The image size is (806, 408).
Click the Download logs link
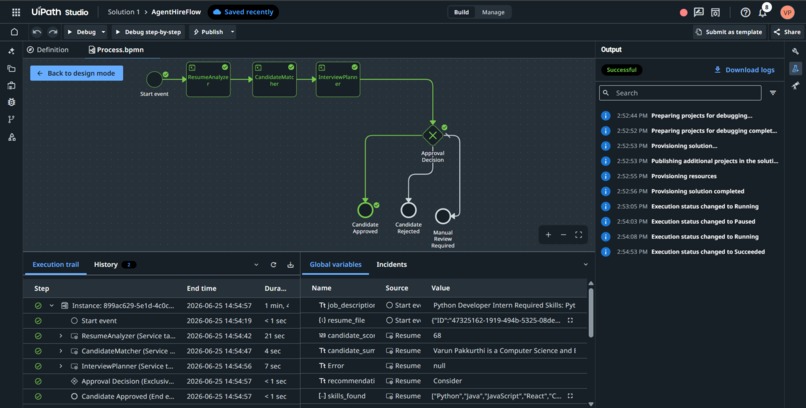point(744,70)
